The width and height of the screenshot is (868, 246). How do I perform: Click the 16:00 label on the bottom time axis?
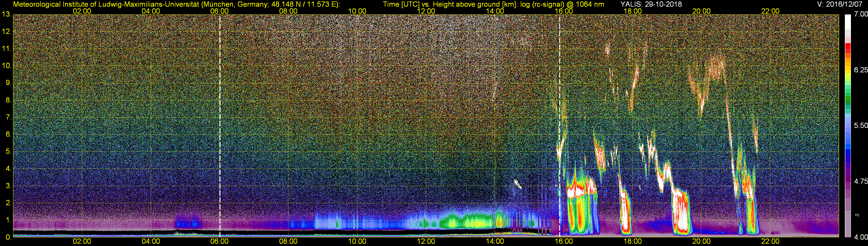(x=564, y=242)
